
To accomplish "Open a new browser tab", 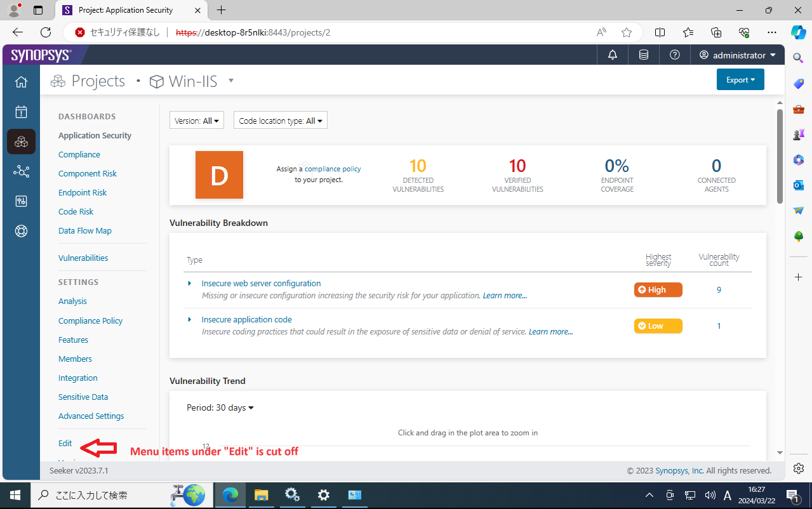I will 221,10.
